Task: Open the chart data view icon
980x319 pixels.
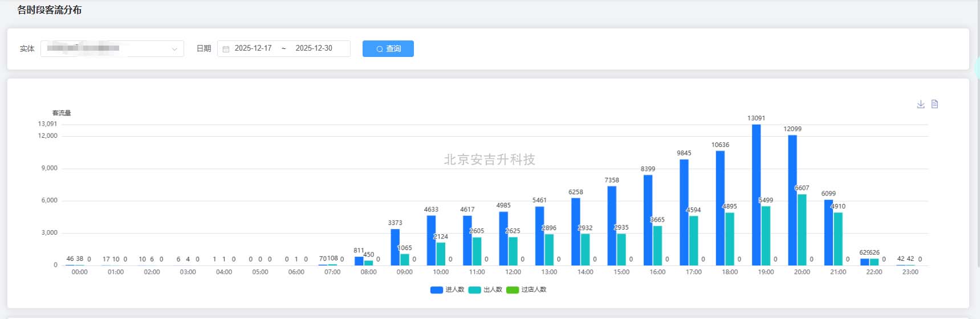Action: 934,104
